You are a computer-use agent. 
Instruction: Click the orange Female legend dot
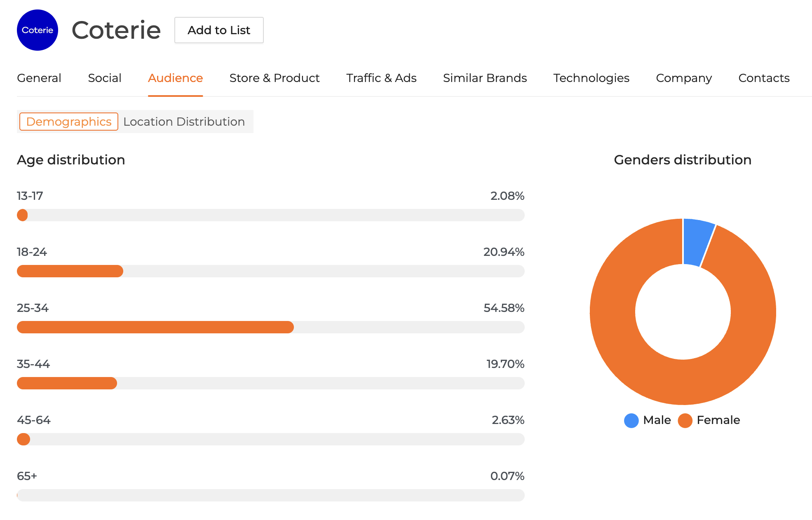(x=685, y=420)
